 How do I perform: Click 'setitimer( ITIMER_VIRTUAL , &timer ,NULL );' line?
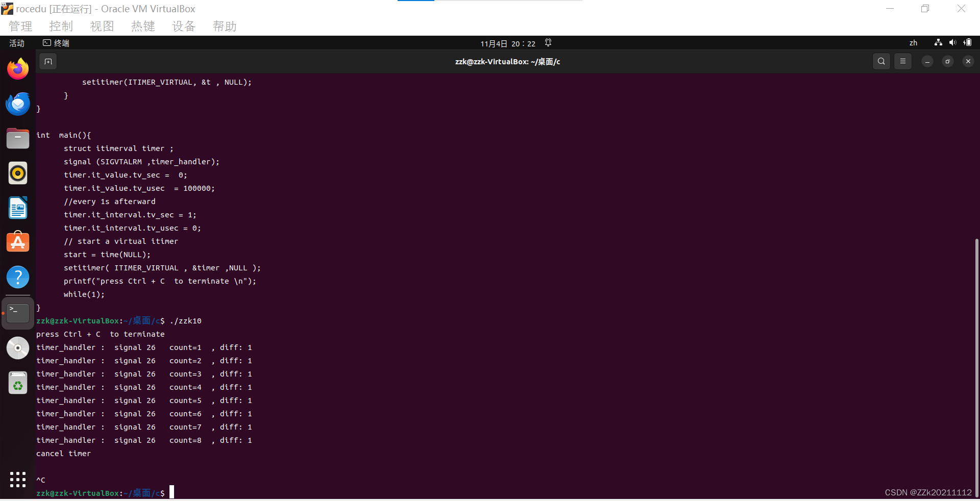click(x=162, y=268)
